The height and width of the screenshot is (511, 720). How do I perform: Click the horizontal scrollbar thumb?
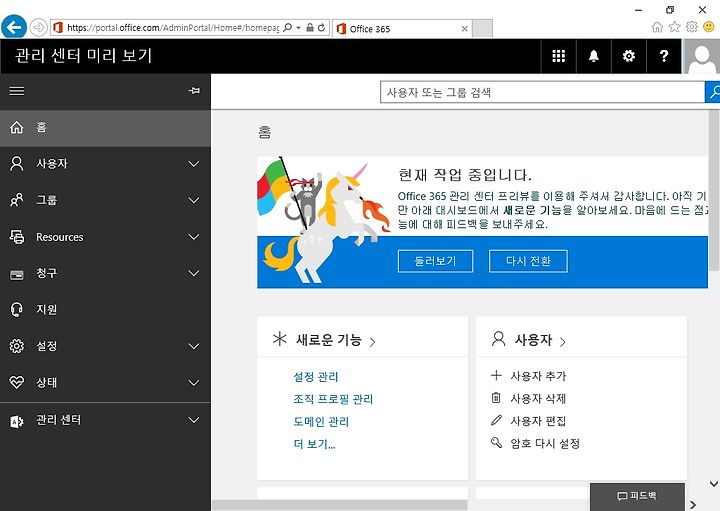[339, 505]
